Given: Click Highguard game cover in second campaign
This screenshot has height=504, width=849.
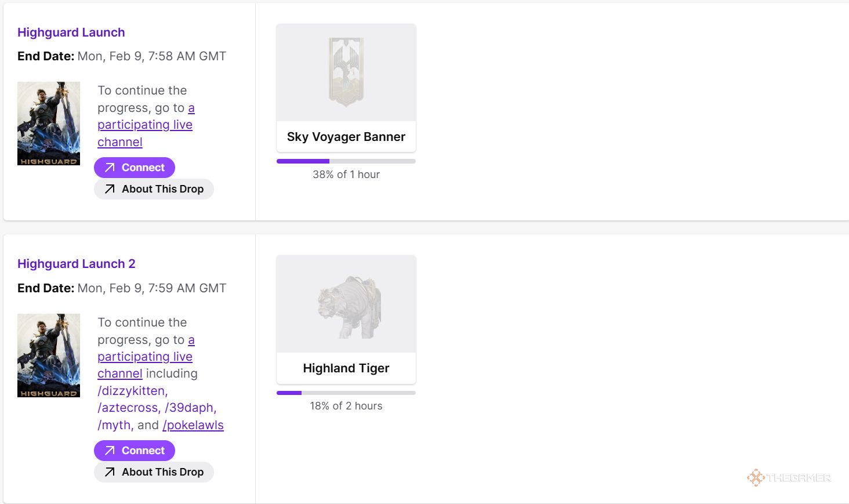Looking at the screenshot, I should pos(49,356).
